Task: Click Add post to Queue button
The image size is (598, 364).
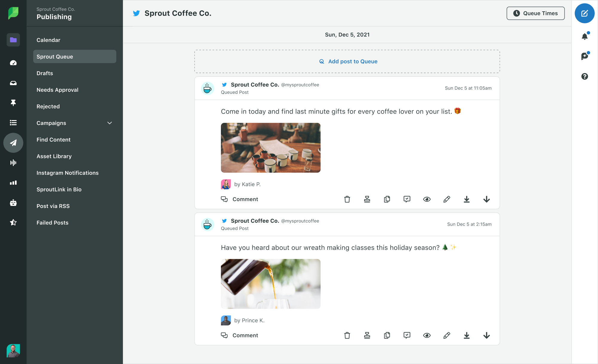Action: (x=347, y=61)
